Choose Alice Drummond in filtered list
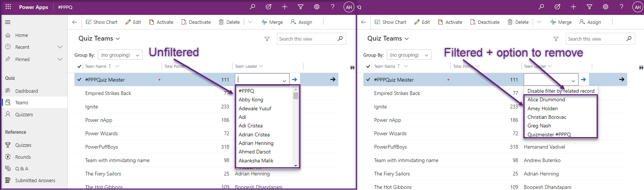This screenshot has height=190, width=644. [546, 99]
